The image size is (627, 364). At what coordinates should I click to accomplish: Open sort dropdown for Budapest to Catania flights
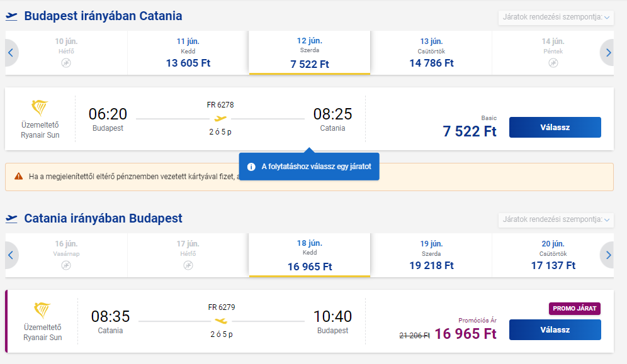click(556, 17)
